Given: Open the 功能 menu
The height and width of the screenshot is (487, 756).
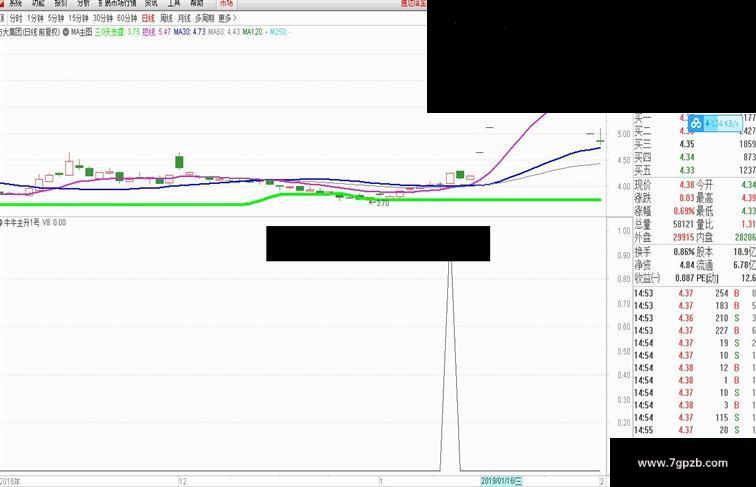Looking at the screenshot, I should click(x=38, y=3).
